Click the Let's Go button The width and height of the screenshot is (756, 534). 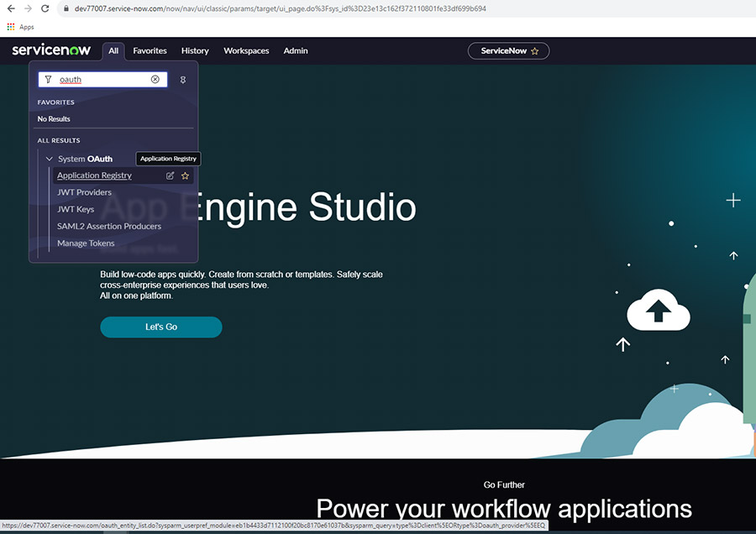click(161, 327)
